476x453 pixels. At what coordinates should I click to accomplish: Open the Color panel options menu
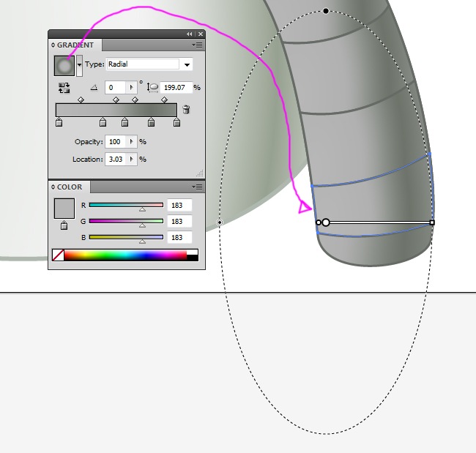[x=198, y=187]
